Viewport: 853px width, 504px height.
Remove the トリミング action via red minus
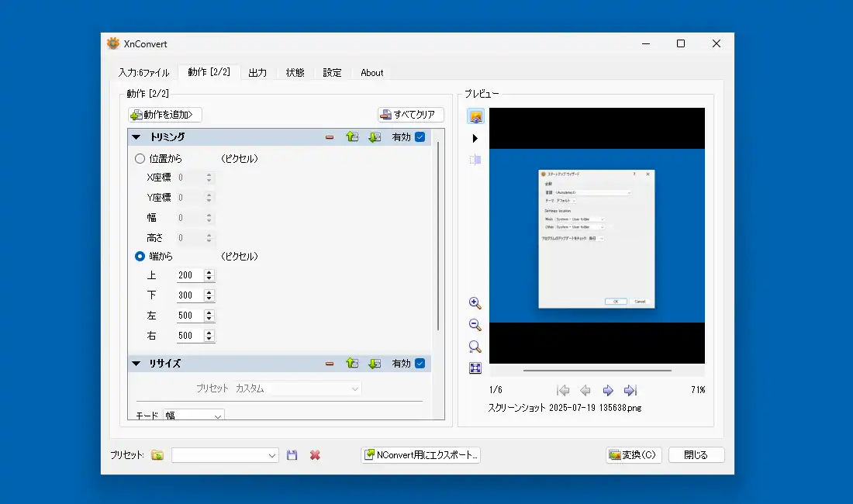click(x=330, y=137)
